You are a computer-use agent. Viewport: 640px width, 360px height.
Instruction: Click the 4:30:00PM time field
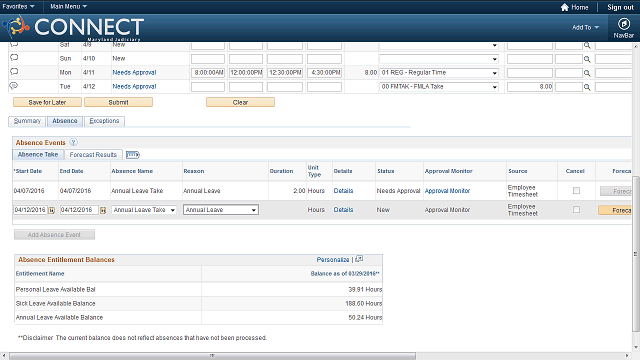324,73
